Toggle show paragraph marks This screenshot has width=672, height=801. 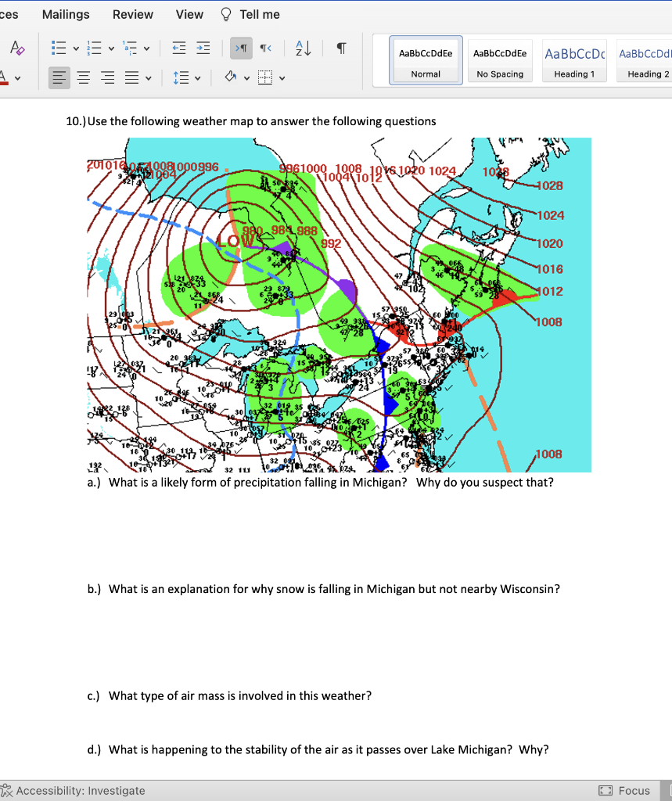click(341, 48)
